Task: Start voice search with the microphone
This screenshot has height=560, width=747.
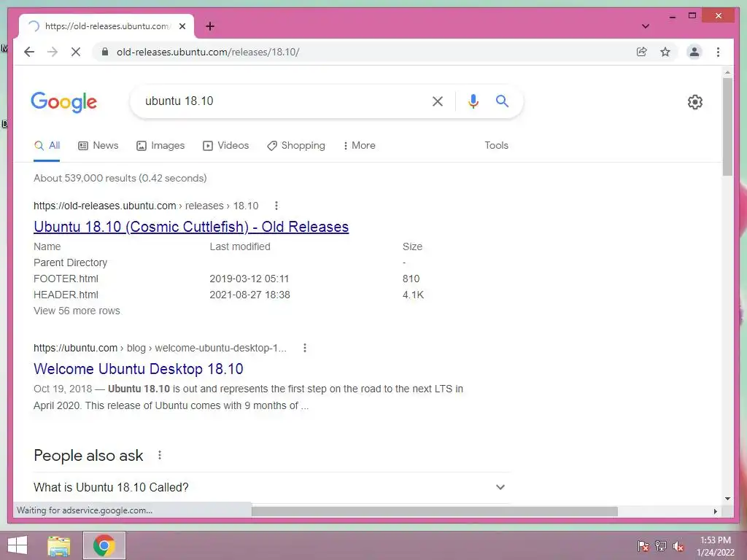Action: tap(473, 101)
